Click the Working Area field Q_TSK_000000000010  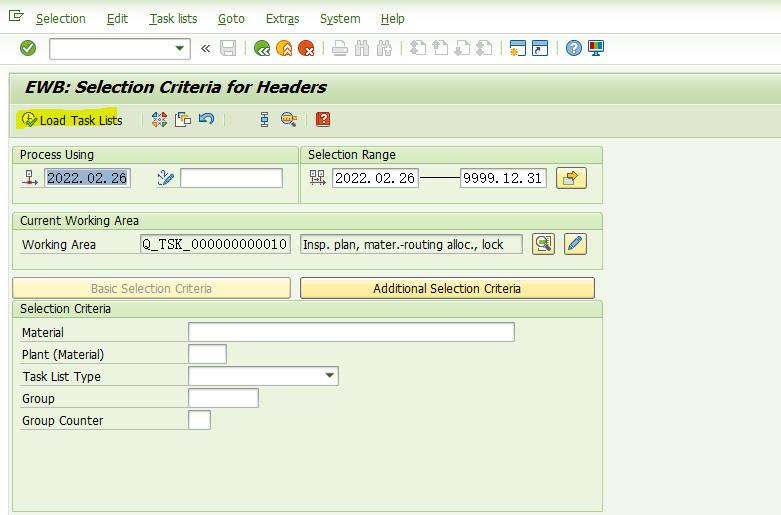215,245
